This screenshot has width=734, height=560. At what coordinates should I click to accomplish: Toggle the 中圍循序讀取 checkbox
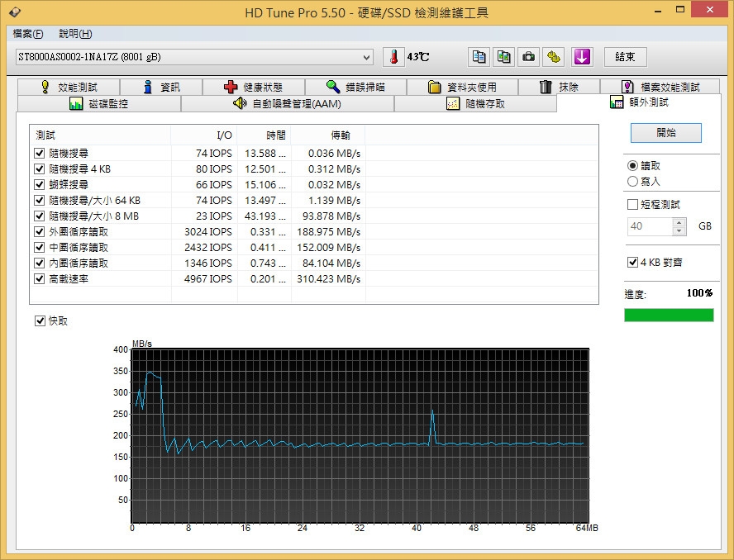[x=40, y=248]
